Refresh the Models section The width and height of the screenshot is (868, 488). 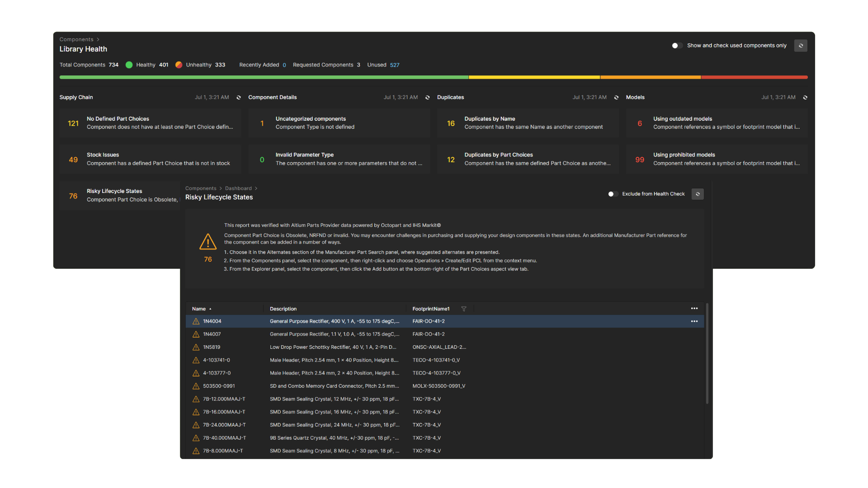coord(805,98)
